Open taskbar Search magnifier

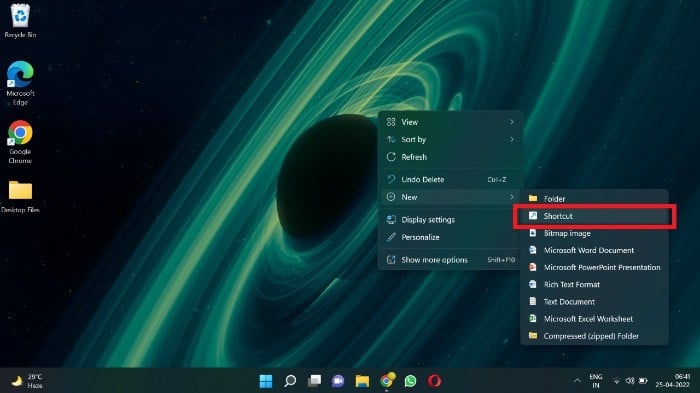point(290,381)
